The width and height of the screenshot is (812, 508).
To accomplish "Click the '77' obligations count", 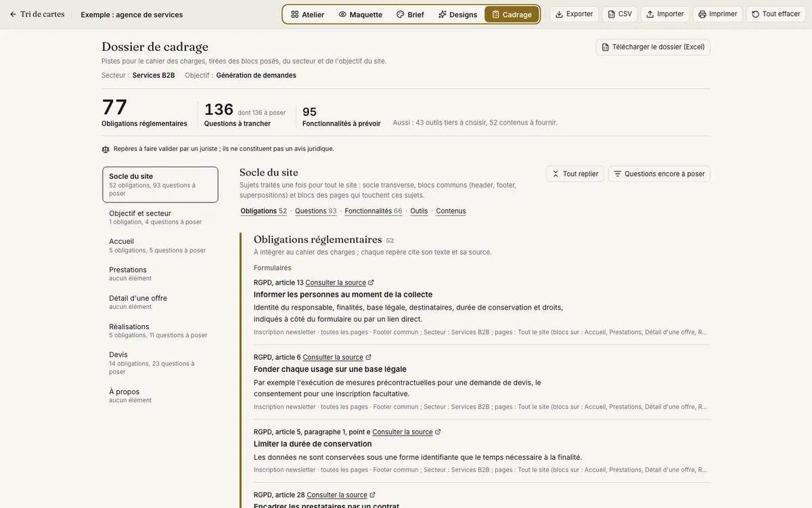I will [114, 107].
